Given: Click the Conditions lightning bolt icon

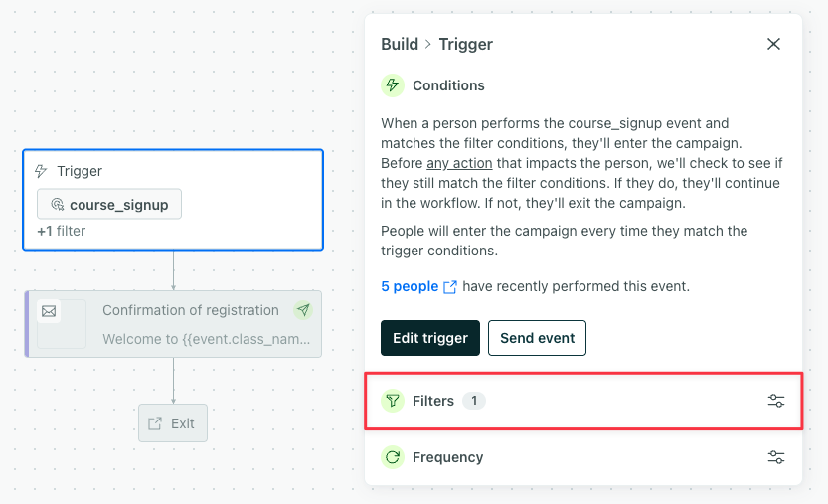Looking at the screenshot, I should [393, 85].
